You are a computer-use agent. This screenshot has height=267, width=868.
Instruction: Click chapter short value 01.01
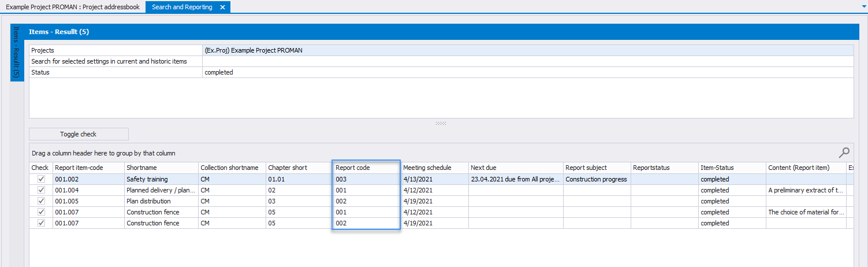click(x=299, y=179)
